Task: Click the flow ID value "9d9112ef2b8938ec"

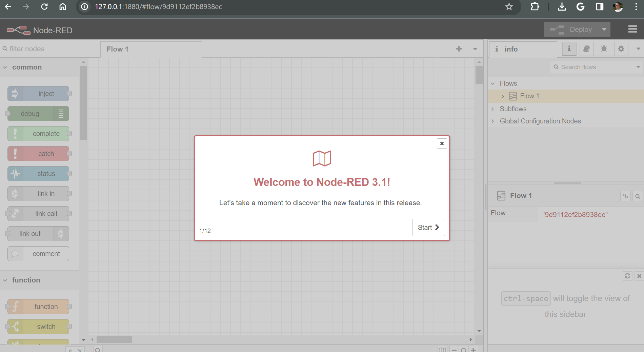Action: (575, 214)
